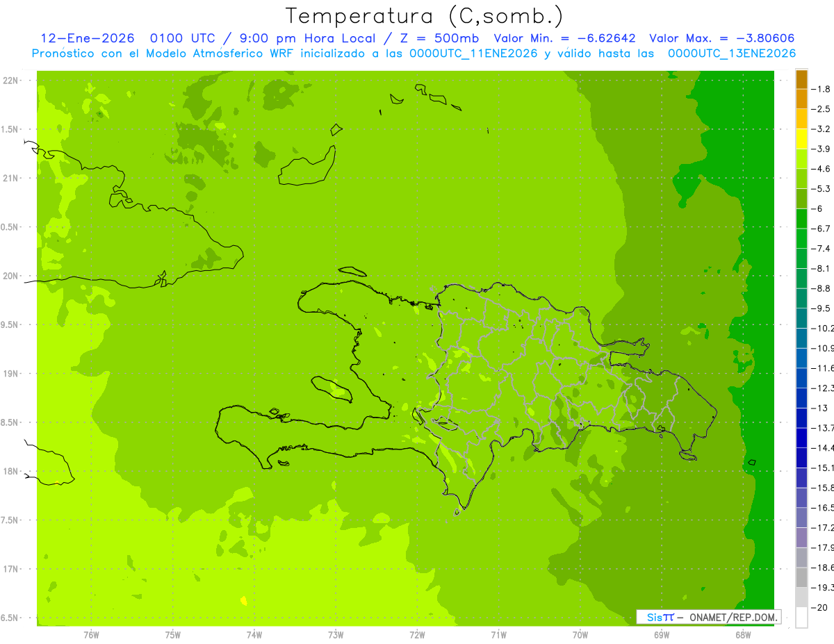The width and height of the screenshot is (834, 644).
Task: Click the '-3.9' legend value
Action: coord(821,149)
